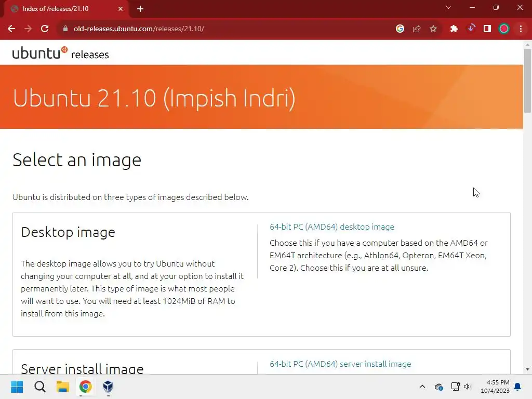532x399 pixels.
Task: Click the scrollbar down arrow
Action: tap(527, 369)
